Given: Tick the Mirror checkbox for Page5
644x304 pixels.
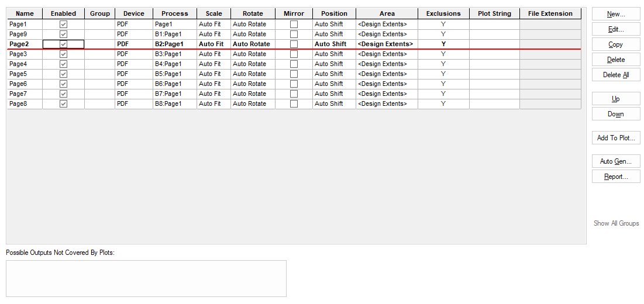Looking at the screenshot, I should (x=294, y=74).
